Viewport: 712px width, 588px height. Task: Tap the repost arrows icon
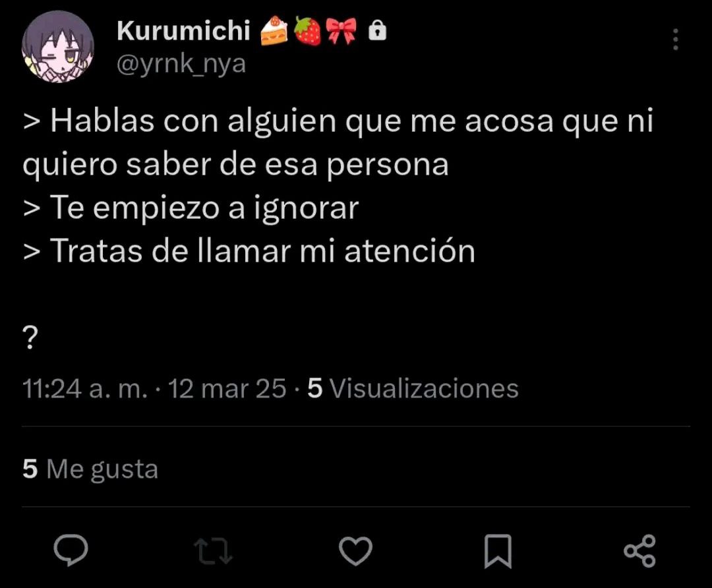pos(213,551)
